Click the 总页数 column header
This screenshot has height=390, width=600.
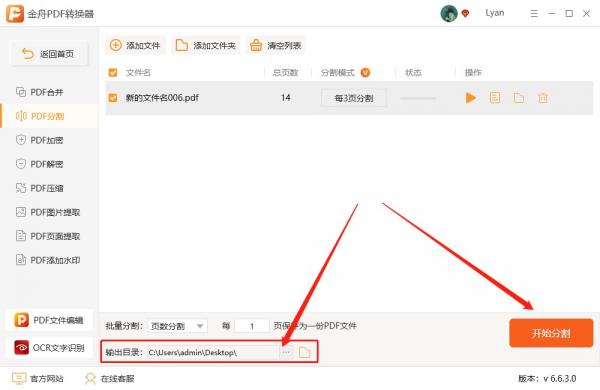click(285, 72)
